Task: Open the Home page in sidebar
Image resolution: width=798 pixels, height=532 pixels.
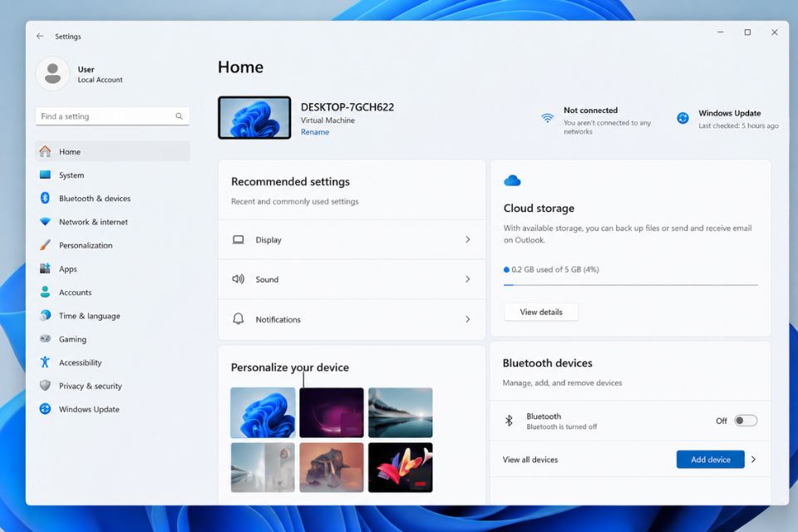Action: [112, 151]
